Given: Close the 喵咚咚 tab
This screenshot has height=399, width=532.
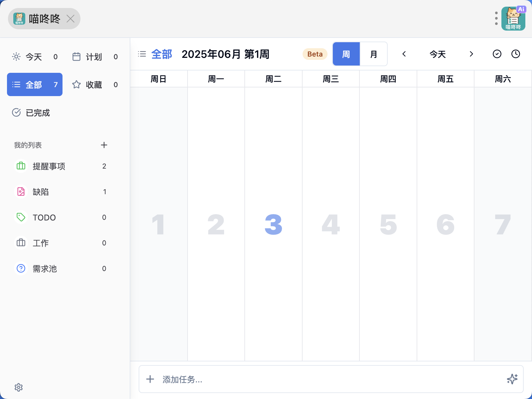Looking at the screenshot, I should click(x=70, y=19).
